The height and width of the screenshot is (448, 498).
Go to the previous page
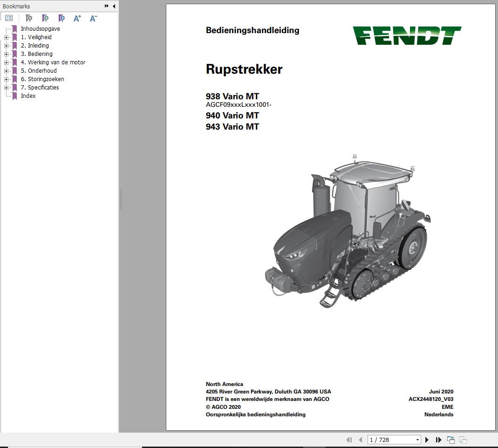pos(360,440)
